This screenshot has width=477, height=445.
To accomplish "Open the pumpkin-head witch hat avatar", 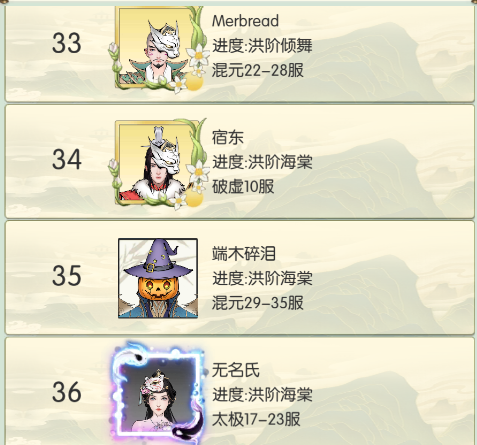I will click(158, 278).
